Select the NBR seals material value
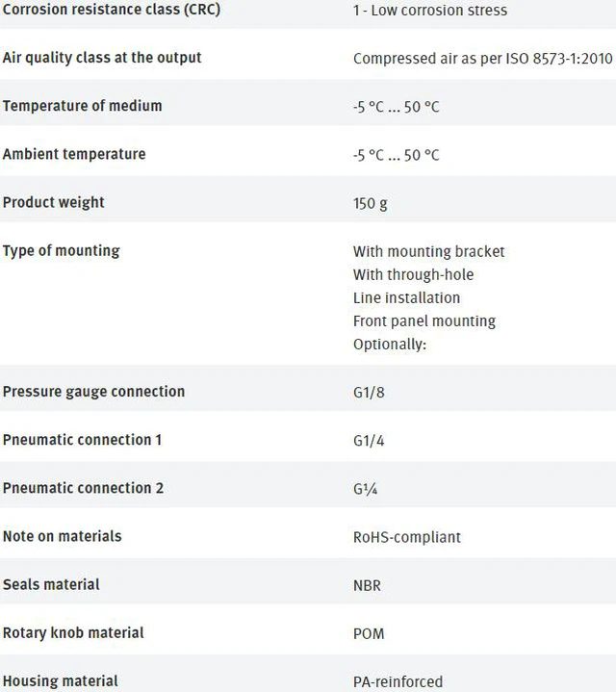This screenshot has width=616, height=692. pyautogui.click(x=367, y=585)
